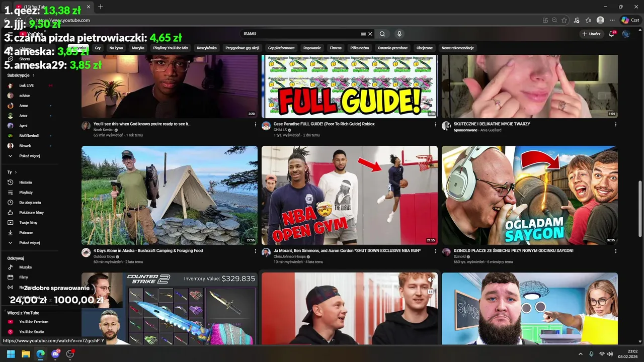Image resolution: width=644 pixels, height=362 pixels.
Task: Open the options menu for the DZINOŁD video
Action: (616, 251)
